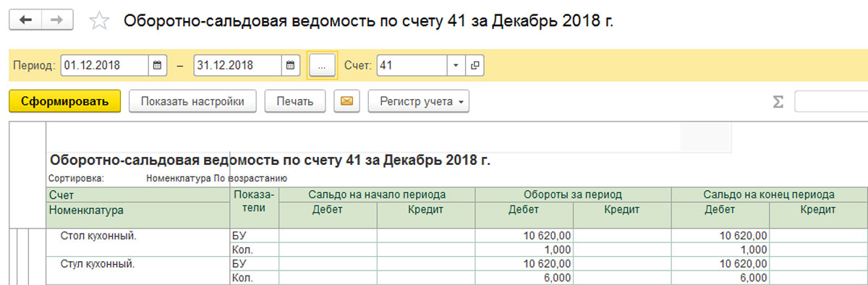Click Сальдо на конец периода header
Viewport: 868px width, 285px height.
coord(769,195)
